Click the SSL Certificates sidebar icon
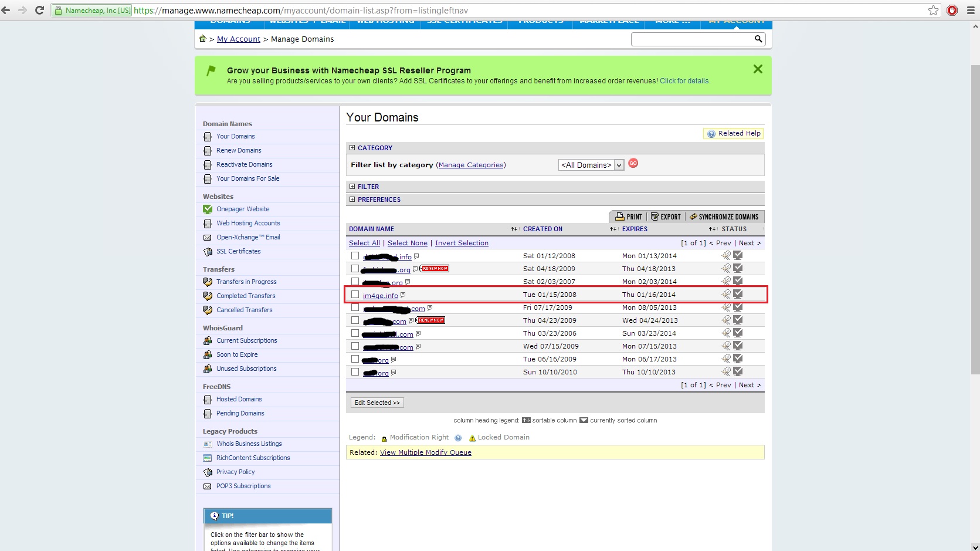 coord(208,251)
